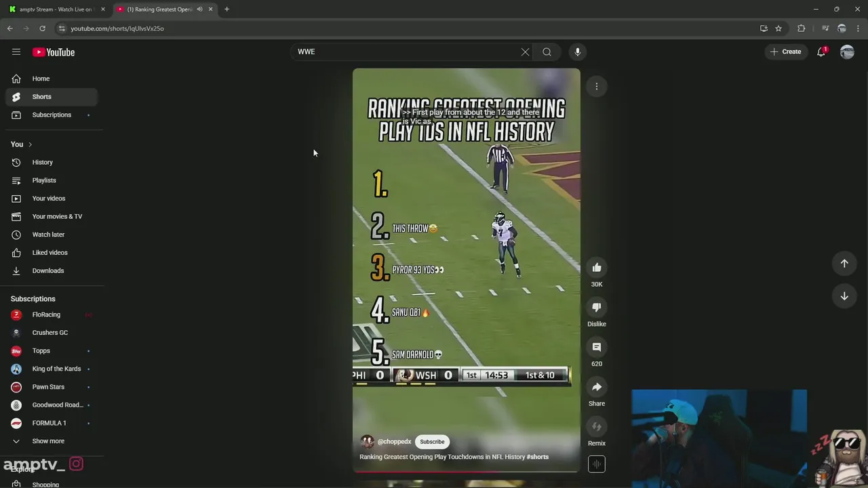Image resolution: width=868 pixels, height=488 pixels.
Task: Open Watch later list
Action: tap(52, 235)
